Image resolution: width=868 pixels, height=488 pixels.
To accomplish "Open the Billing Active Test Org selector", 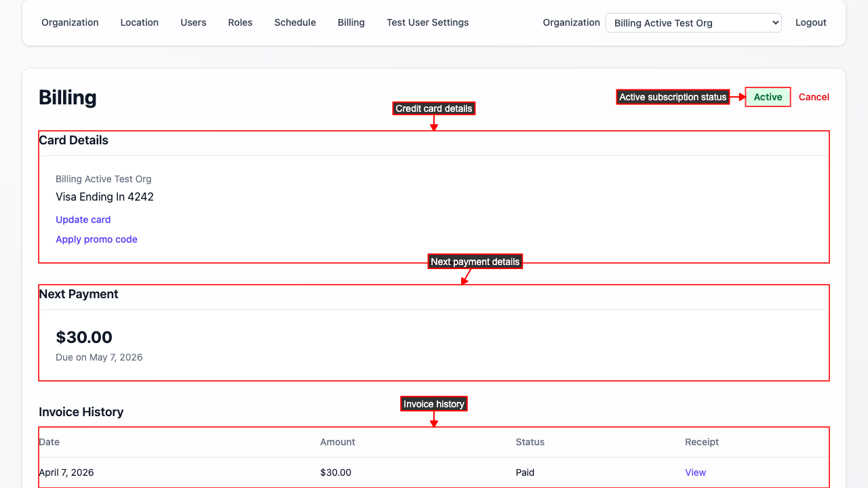I will click(x=693, y=22).
